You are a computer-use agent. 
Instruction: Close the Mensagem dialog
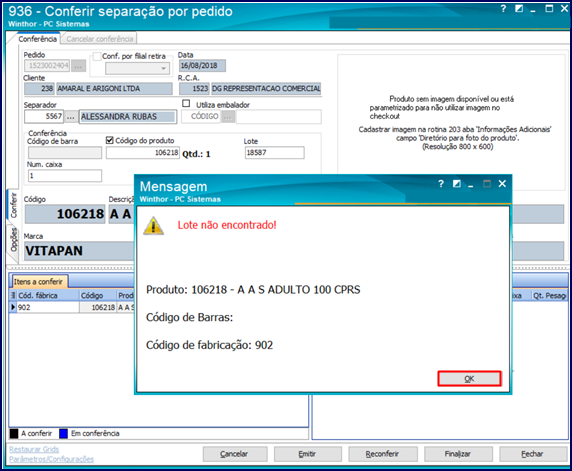502,184
